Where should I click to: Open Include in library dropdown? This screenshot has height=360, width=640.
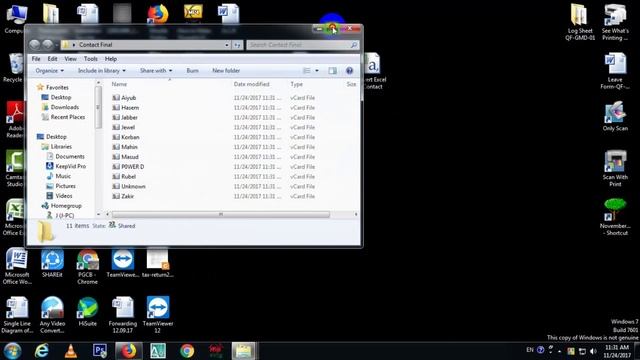(102, 71)
